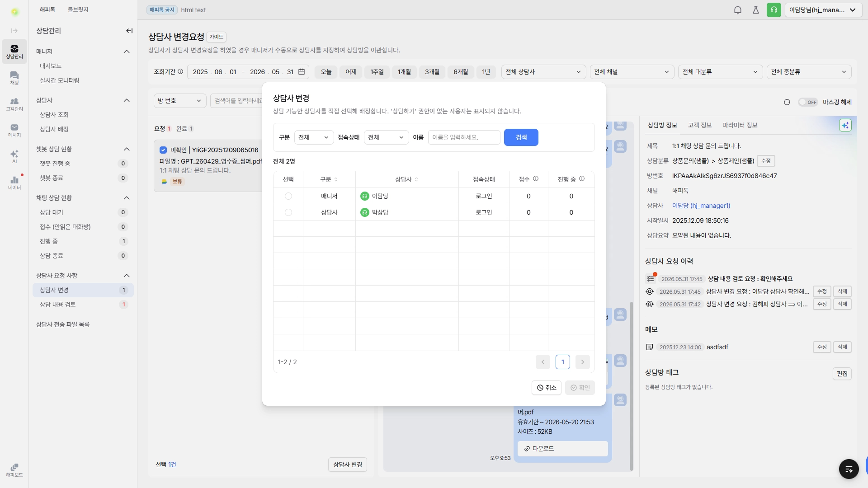Open notifications bell icon
The image size is (868, 488).
tap(738, 10)
